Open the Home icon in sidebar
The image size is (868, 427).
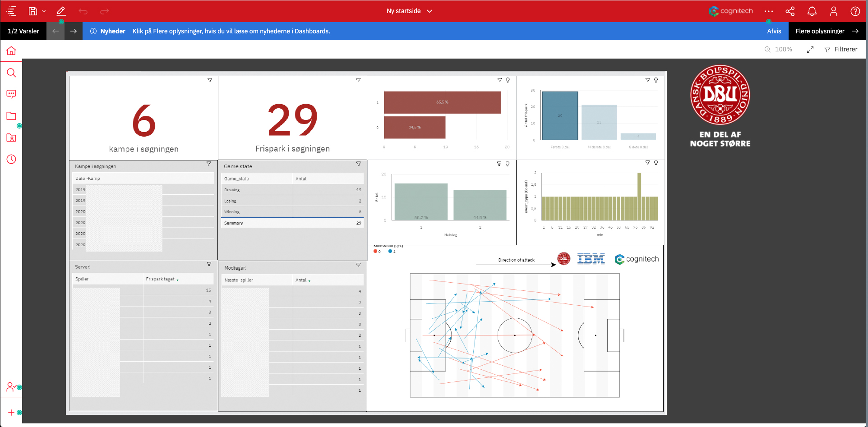click(x=11, y=51)
